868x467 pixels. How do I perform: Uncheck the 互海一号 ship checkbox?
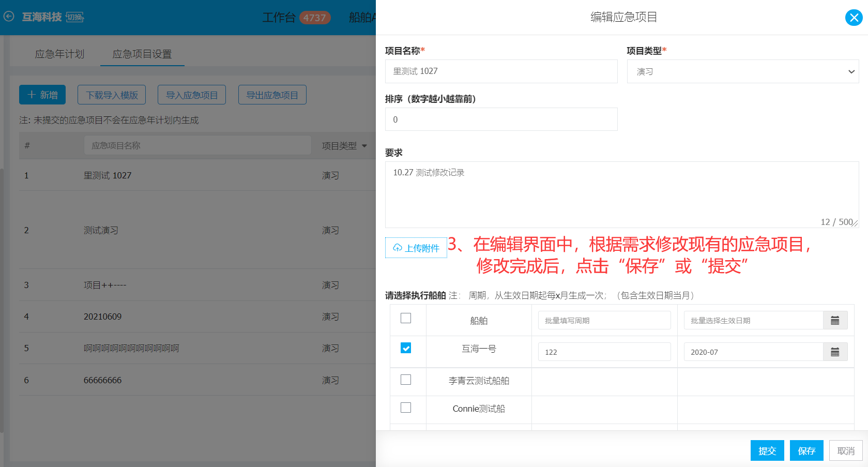pos(406,348)
